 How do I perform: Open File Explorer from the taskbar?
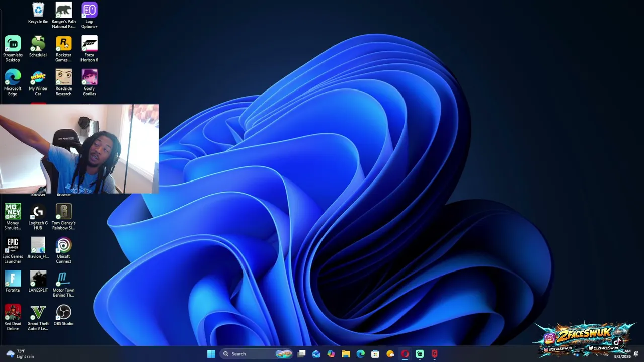346,354
